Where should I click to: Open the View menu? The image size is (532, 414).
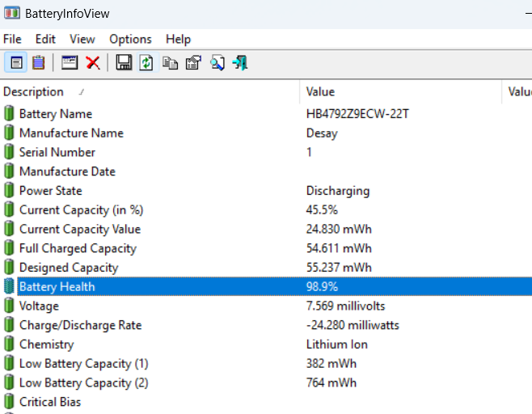pos(82,39)
